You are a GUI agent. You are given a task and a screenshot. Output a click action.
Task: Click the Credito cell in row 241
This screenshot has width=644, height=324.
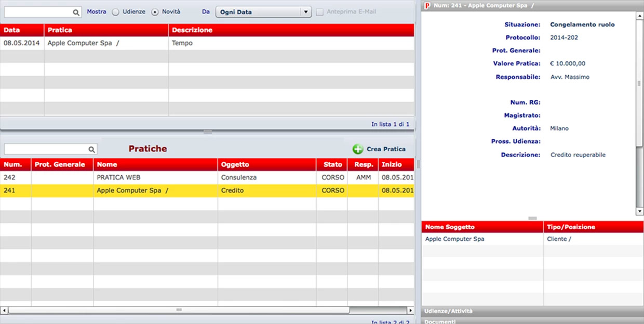[x=232, y=190]
